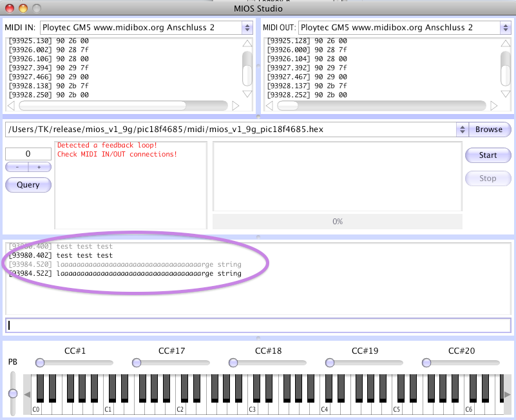Shift keyboard octaves right with arrow

point(507,394)
